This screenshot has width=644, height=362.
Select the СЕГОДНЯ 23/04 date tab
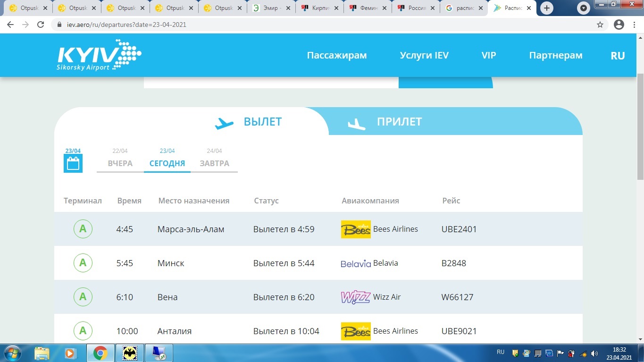pyautogui.click(x=167, y=159)
